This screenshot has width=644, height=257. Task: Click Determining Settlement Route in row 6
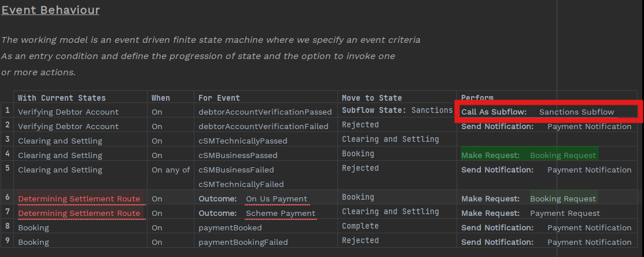[79, 199]
